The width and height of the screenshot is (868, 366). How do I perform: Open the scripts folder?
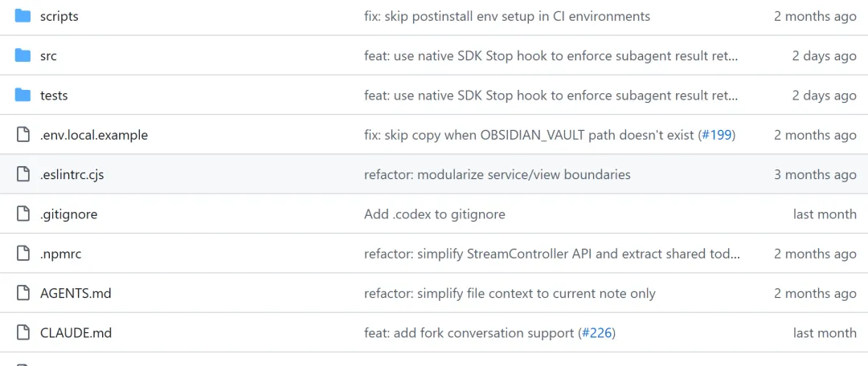click(59, 16)
